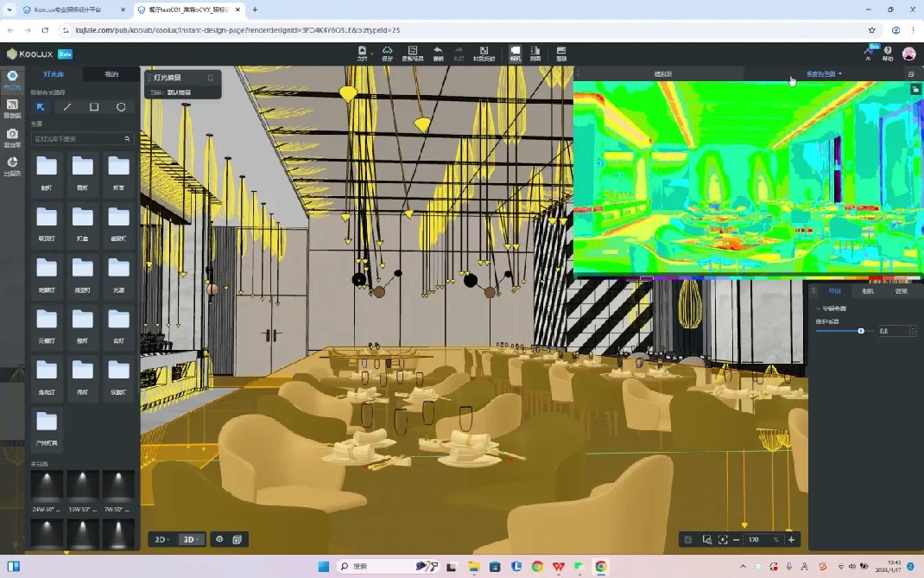924x578 pixels.
Task: Open the Camera tab in properties panel
Action: (868, 291)
